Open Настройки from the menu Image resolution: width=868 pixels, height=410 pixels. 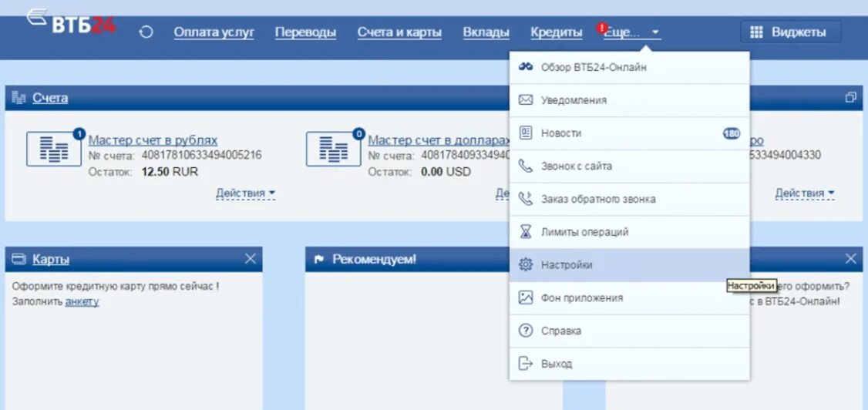tap(629, 265)
